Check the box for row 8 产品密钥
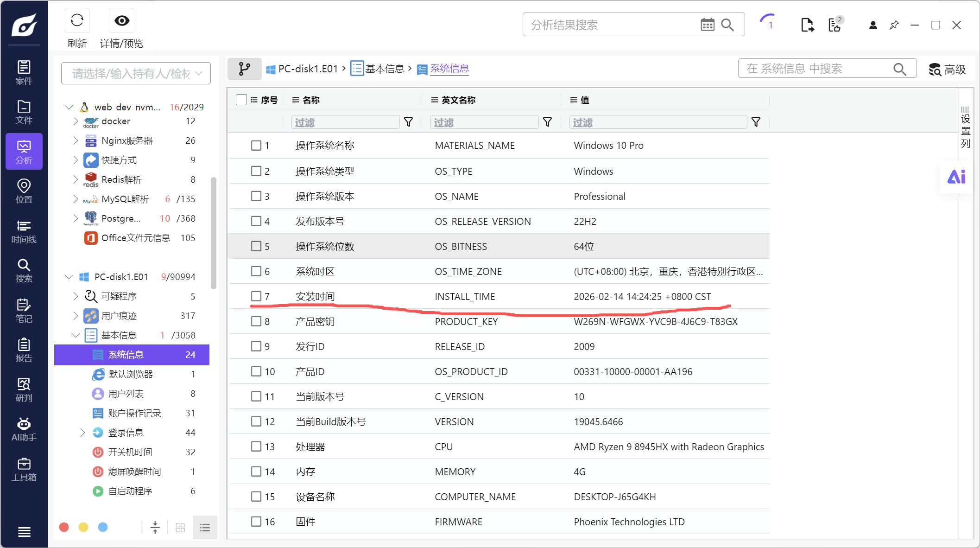 [256, 321]
